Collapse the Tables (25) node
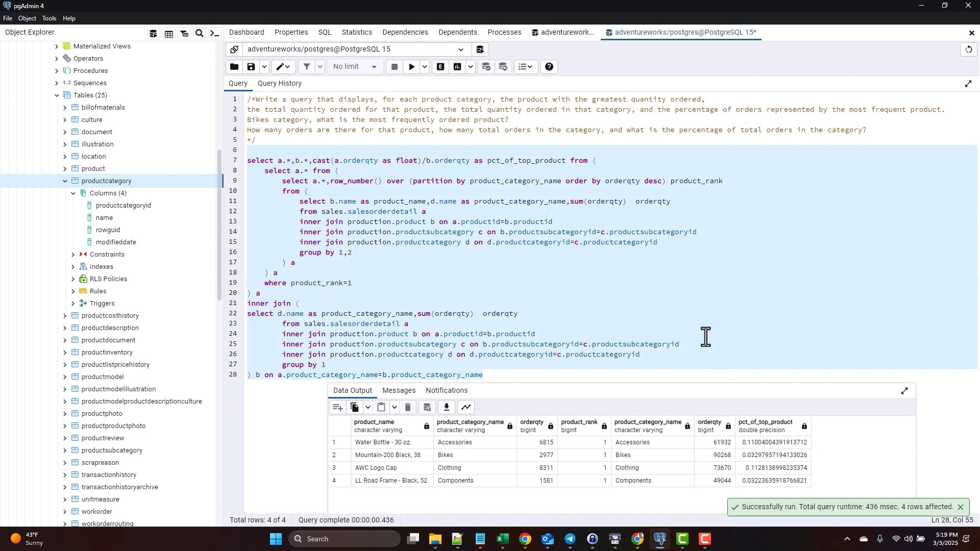This screenshot has width=980, height=551. click(x=57, y=95)
